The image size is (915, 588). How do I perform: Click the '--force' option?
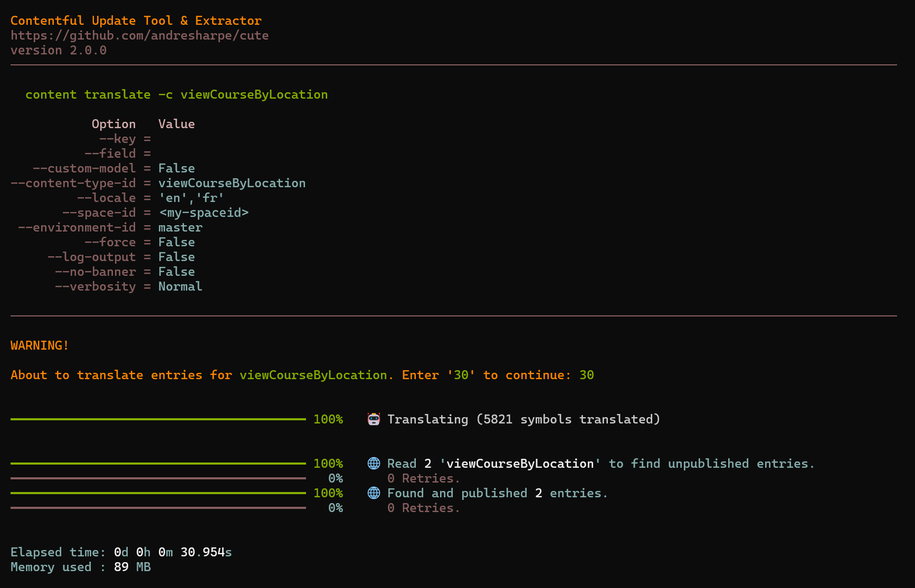coord(110,242)
